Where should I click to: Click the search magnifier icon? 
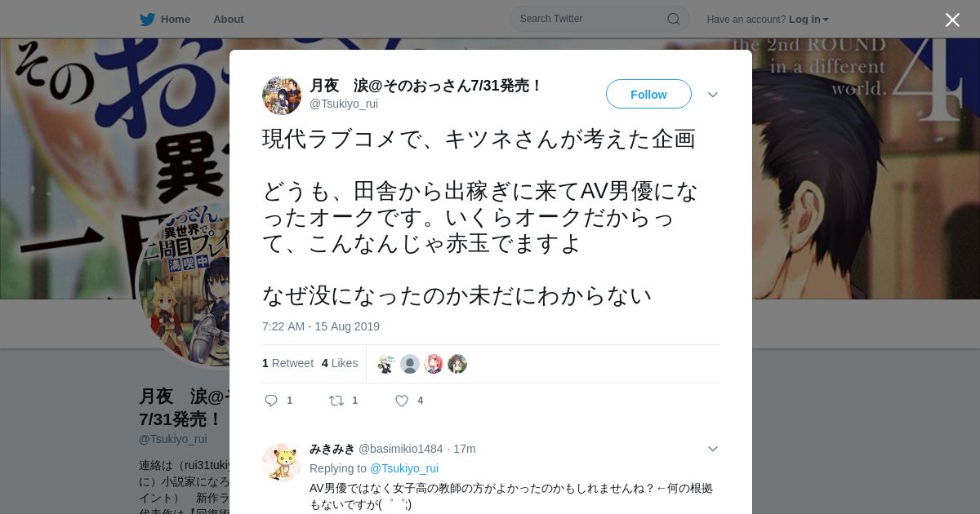click(674, 19)
